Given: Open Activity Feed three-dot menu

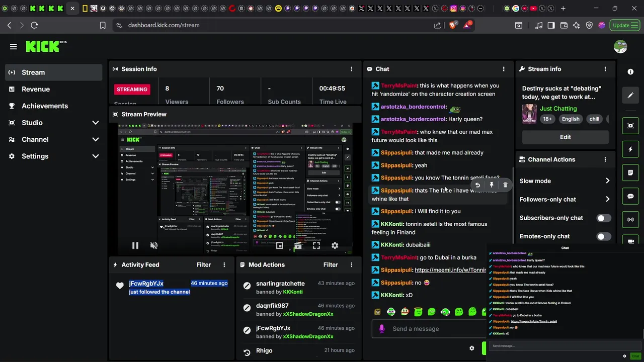Looking at the screenshot, I should click(224, 264).
